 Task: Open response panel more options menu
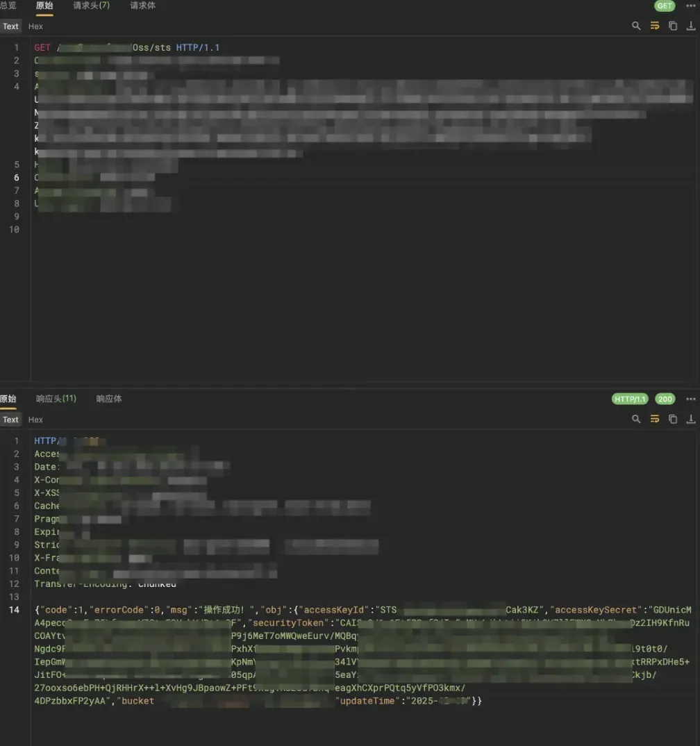coord(691,399)
